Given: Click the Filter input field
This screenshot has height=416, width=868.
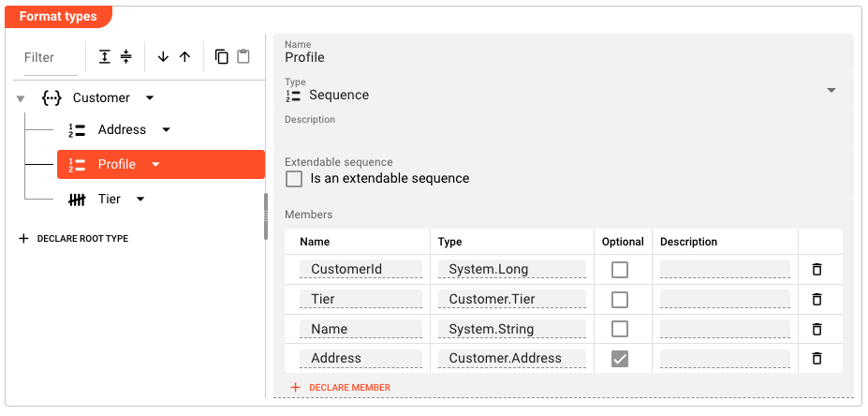Looking at the screenshot, I should [x=51, y=57].
